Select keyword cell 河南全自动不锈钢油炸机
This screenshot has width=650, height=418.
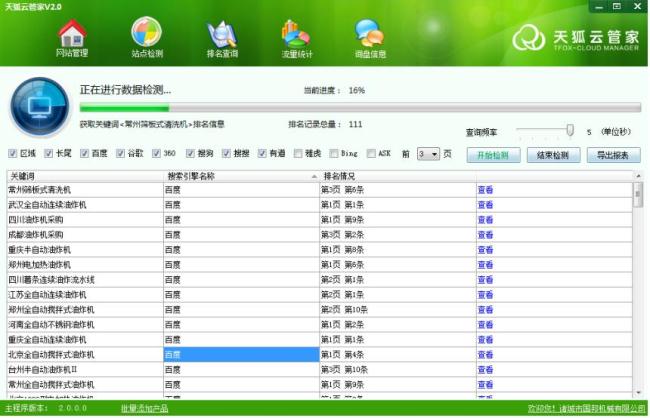[85, 325]
